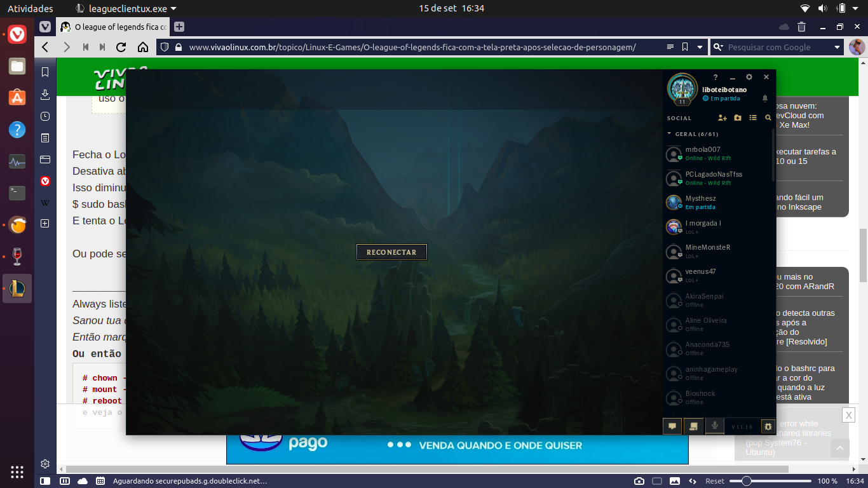Open page actions code icon
This screenshot has height=488, width=868.
click(693, 481)
